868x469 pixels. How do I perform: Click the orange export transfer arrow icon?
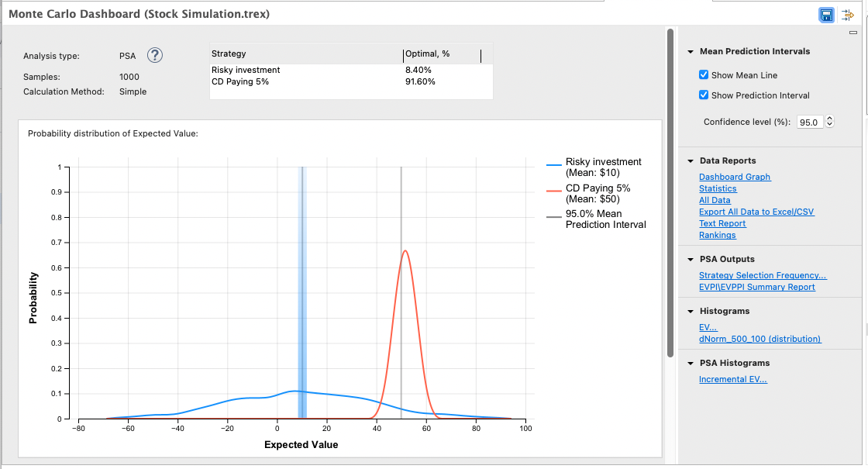847,15
